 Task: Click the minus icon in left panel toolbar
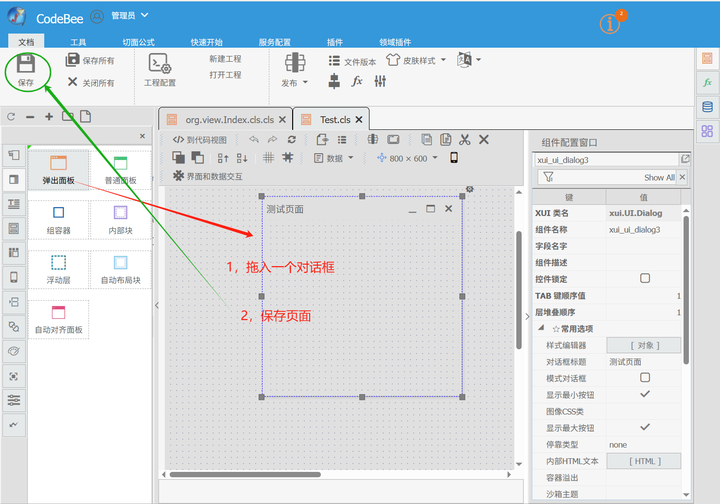[x=30, y=117]
